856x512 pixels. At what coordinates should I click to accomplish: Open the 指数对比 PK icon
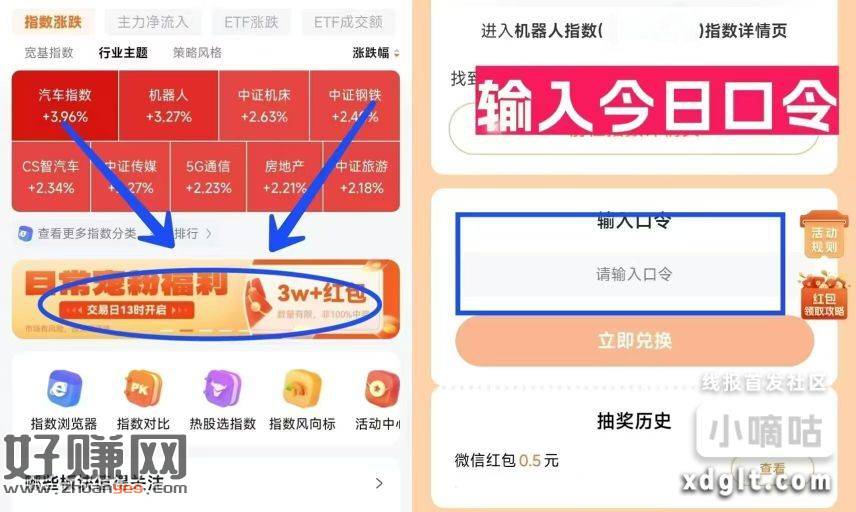(x=143, y=388)
